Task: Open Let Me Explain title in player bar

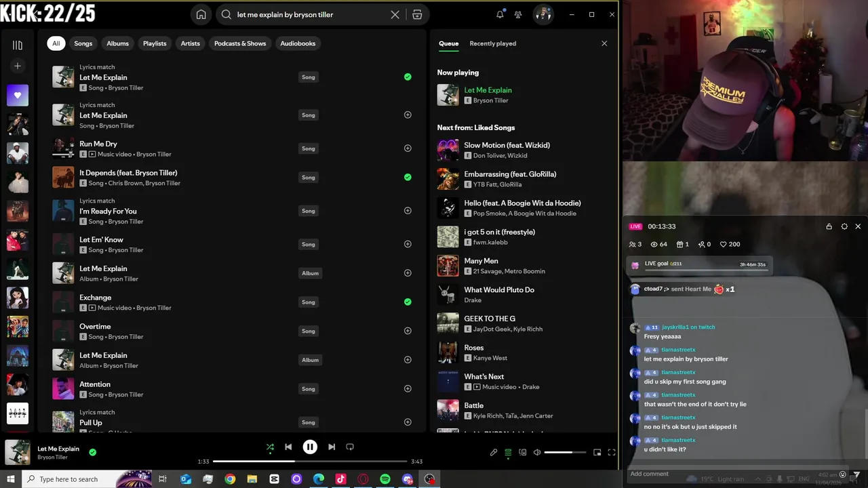Action: [x=58, y=449]
